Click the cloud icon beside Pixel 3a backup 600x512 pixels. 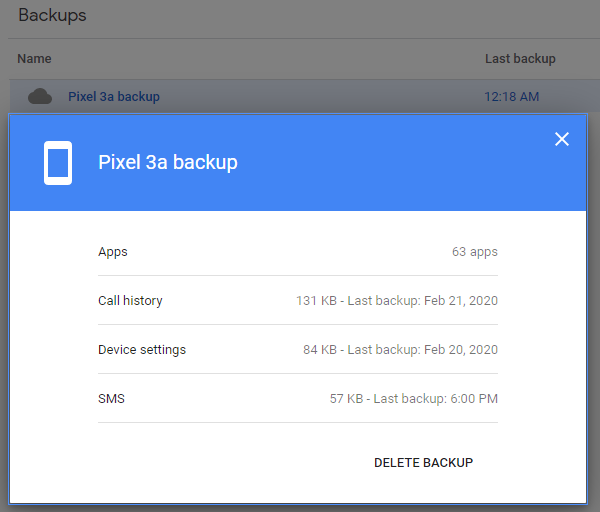click(40, 96)
